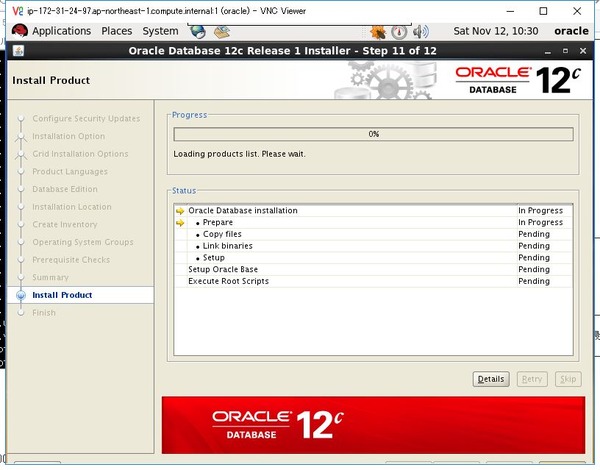Select the Link binaries status row
The width and height of the screenshot is (600, 470).
[373, 246]
